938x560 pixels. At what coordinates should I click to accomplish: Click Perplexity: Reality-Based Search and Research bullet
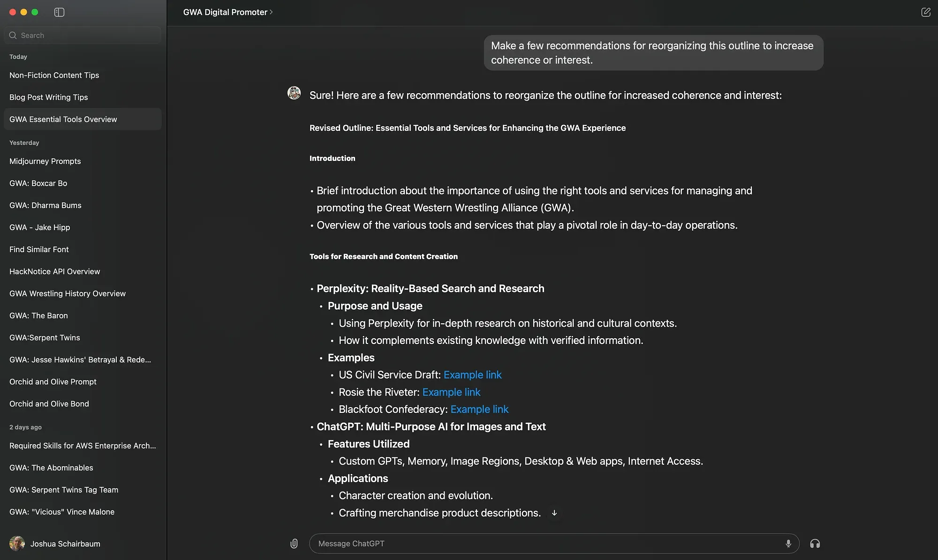(430, 289)
